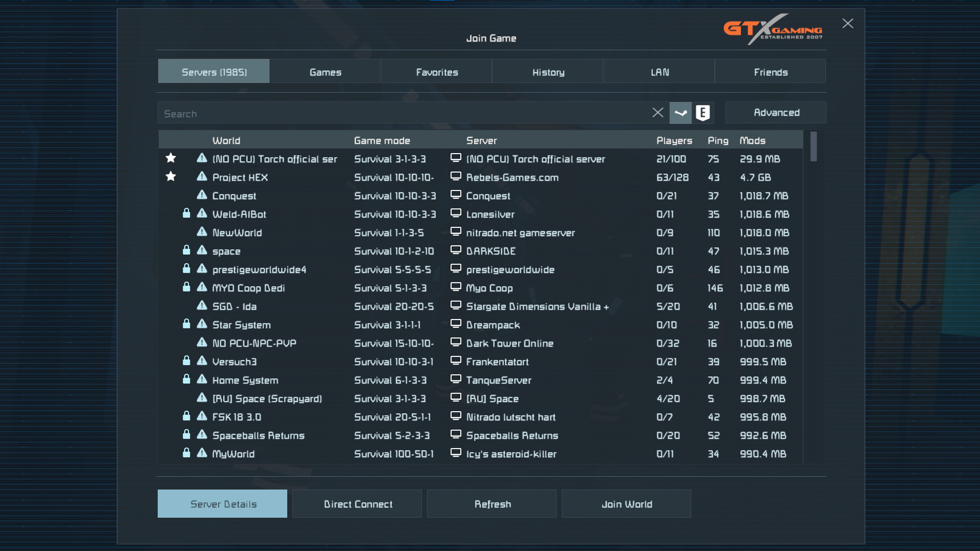Sort the list by Mods column
980x551 pixels.
coord(752,140)
